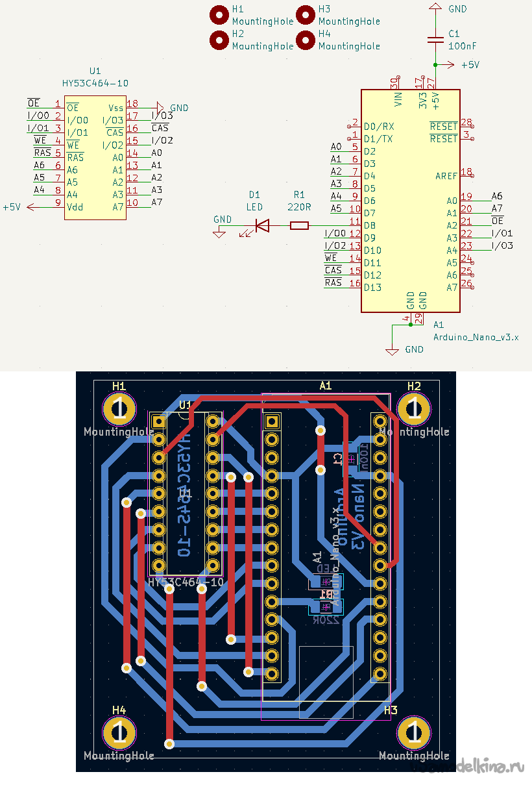
Task: Click the H1 mounting hole pad on PCB
Action: (119, 408)
